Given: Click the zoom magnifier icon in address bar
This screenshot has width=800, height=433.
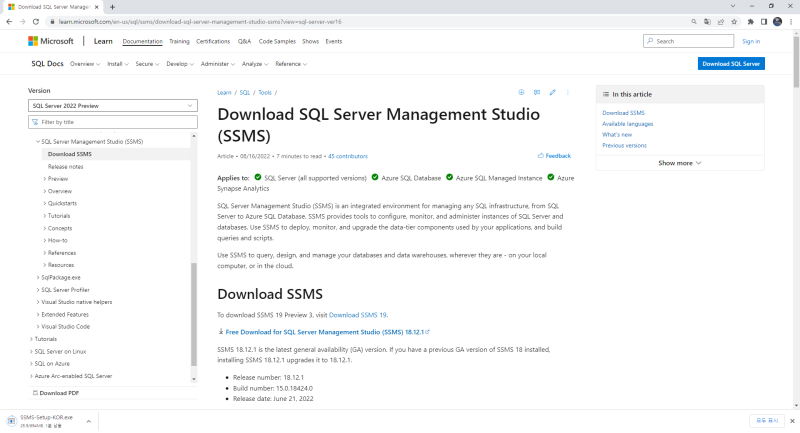Looking at the screenshot, I should tap(694, 22).
